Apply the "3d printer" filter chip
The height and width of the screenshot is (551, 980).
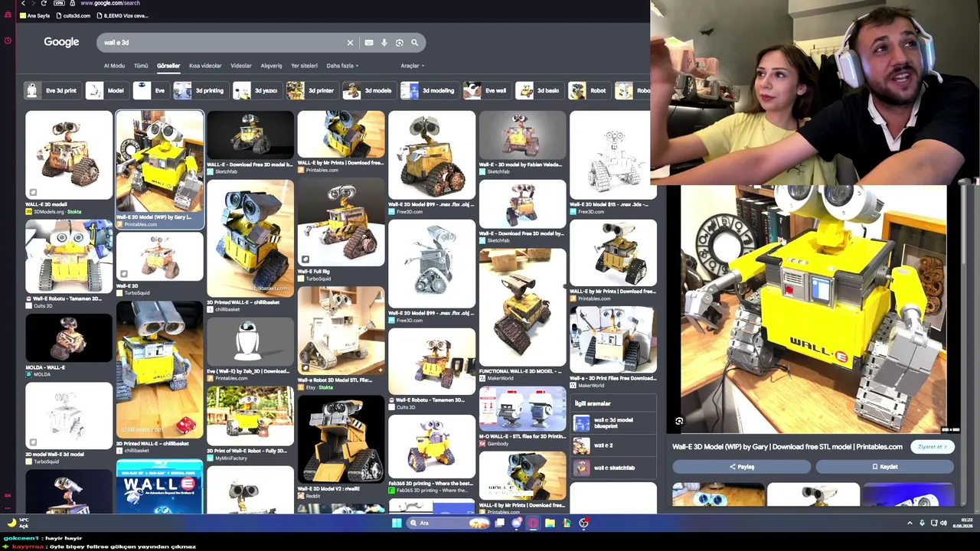312,90
